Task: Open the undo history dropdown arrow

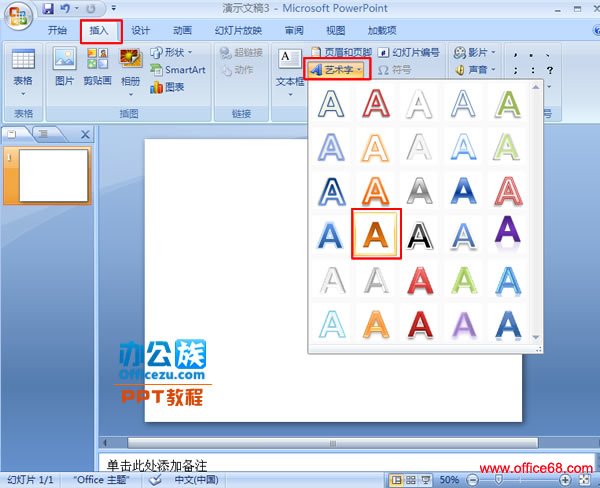Action: [x=77, y=8]
